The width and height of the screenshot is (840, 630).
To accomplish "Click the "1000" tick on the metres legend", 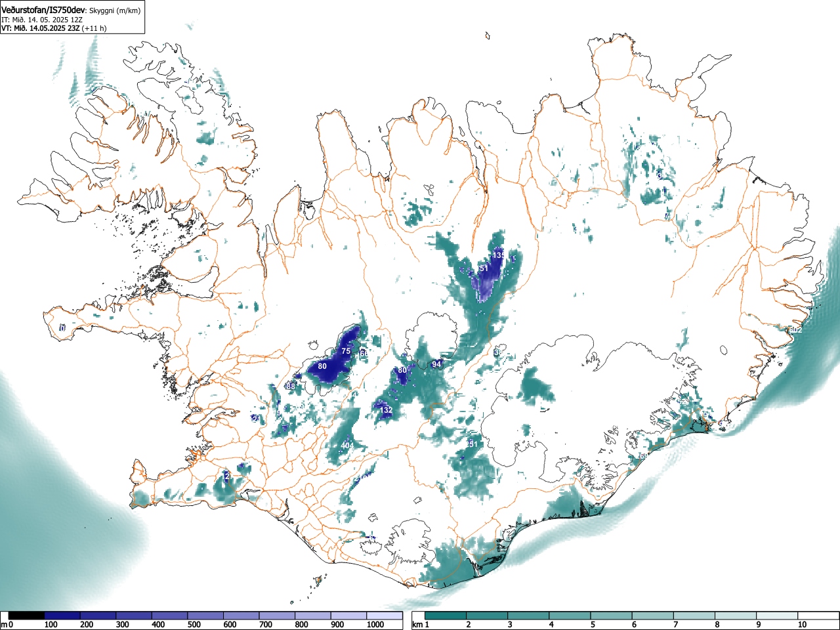I will [x=375, y=625].
